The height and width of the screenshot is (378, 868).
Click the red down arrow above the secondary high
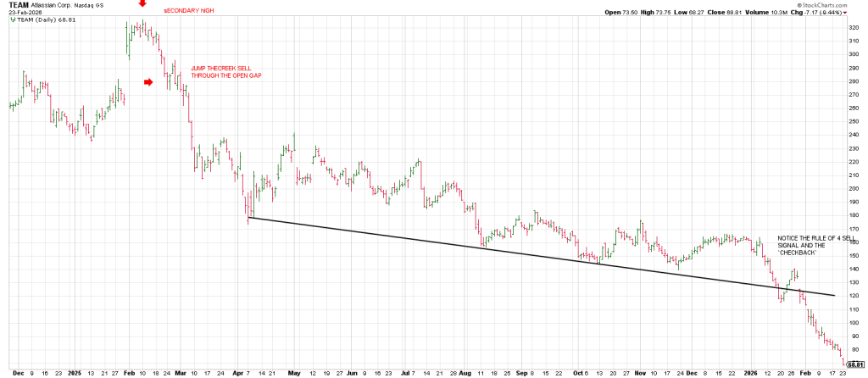(142, 3)
